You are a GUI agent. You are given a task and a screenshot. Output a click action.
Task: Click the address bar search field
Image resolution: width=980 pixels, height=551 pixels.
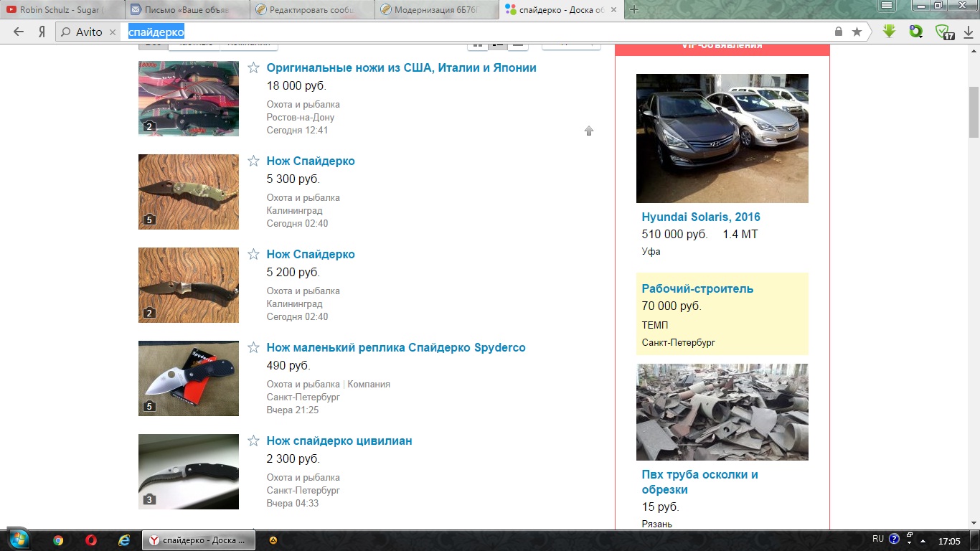pyautogui.click(x=473, y=32)
